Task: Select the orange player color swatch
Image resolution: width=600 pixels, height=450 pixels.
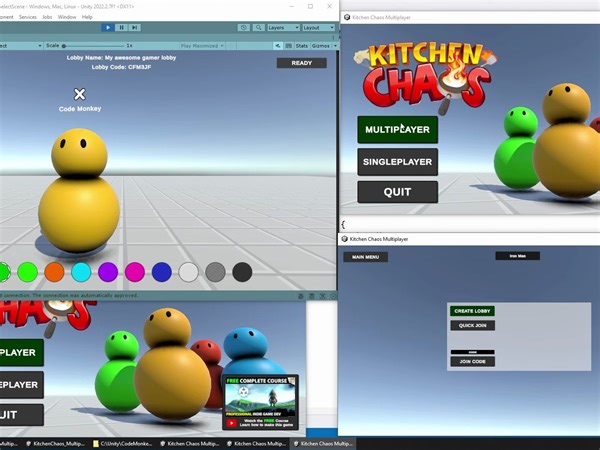Action: point(54,272)
